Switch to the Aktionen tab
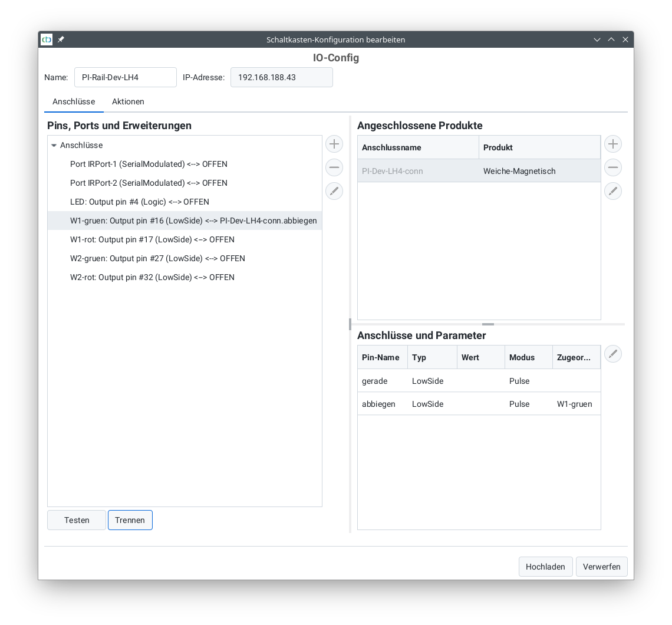This screenshot has width=672, height=625. [128, 101]
